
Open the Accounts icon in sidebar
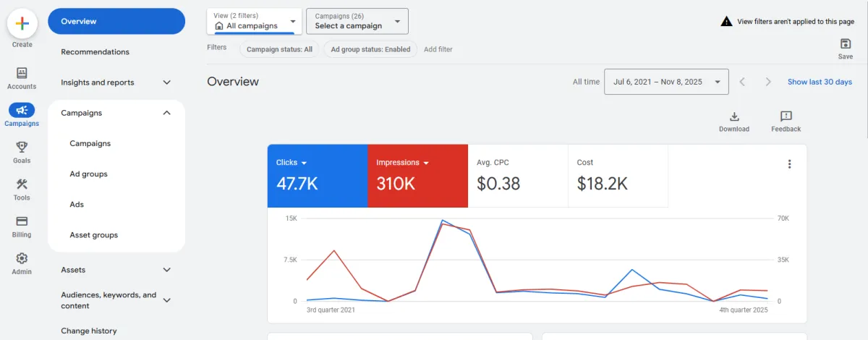tap(22, 73)
